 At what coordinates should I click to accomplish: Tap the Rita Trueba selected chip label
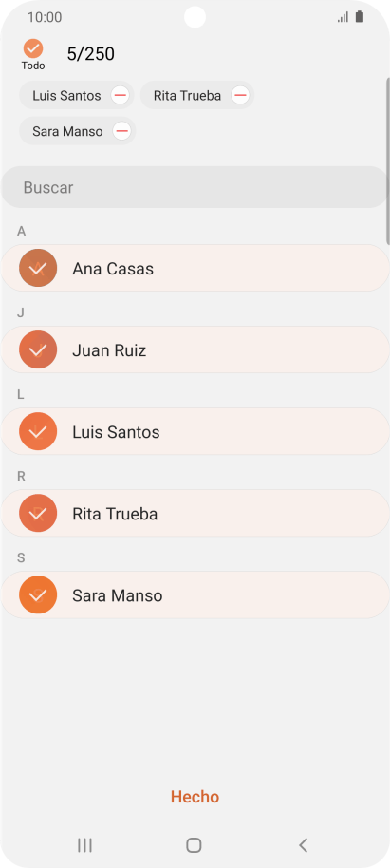click(x=187, y=96)
